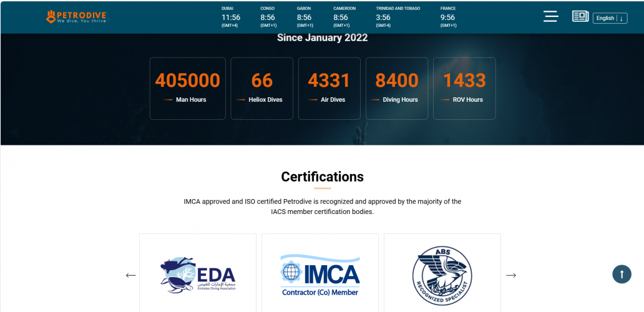Image resolution: width=644 pixels, height=312 pixels.
Task: Click the 8400 Diving Hours stat card
Action: click(397, 88)
